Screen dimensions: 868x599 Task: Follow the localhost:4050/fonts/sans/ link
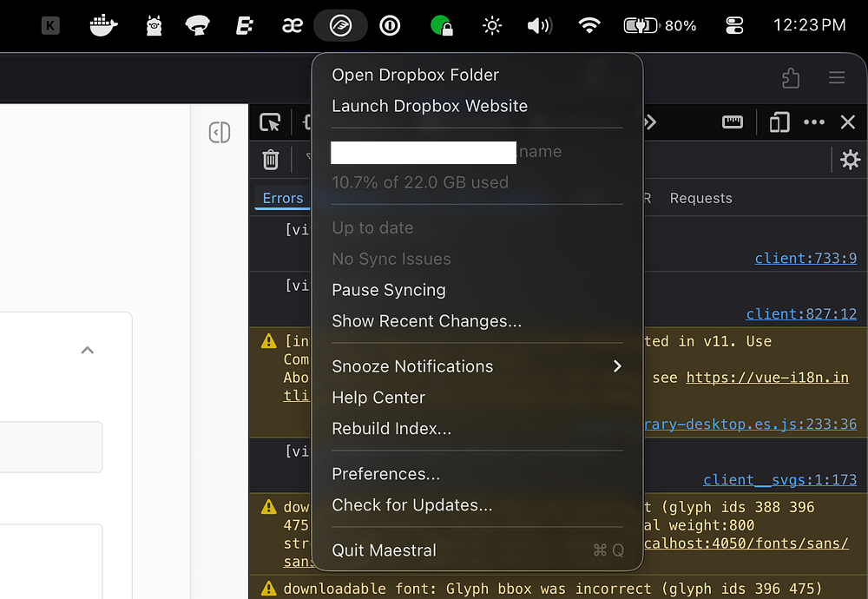[746, 543]
